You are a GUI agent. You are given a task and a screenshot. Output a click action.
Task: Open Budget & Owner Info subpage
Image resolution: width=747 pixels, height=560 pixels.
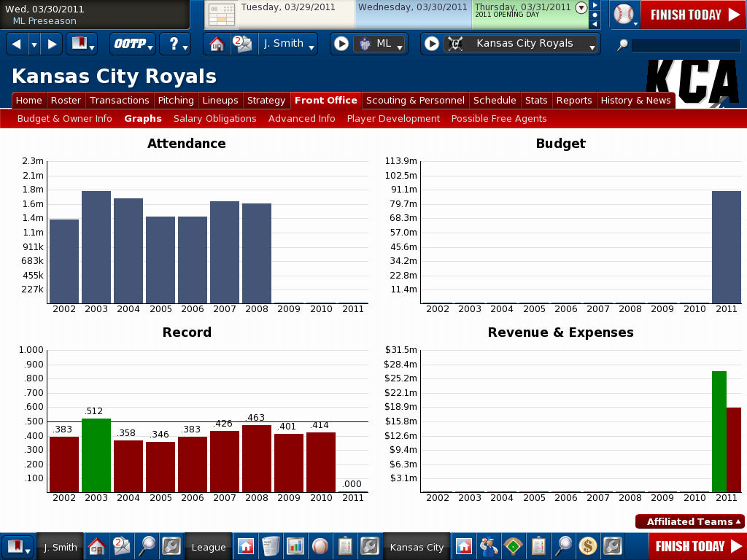[65, 119]
